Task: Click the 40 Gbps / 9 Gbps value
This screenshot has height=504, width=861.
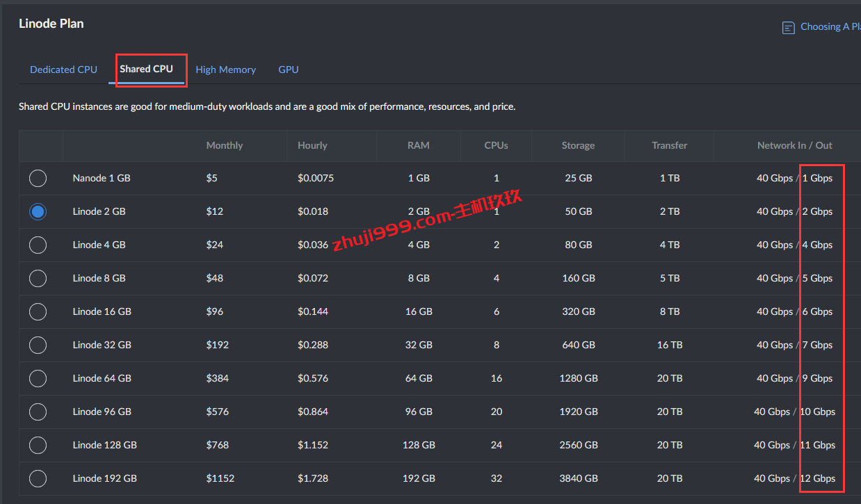Action: pos(795,378)
